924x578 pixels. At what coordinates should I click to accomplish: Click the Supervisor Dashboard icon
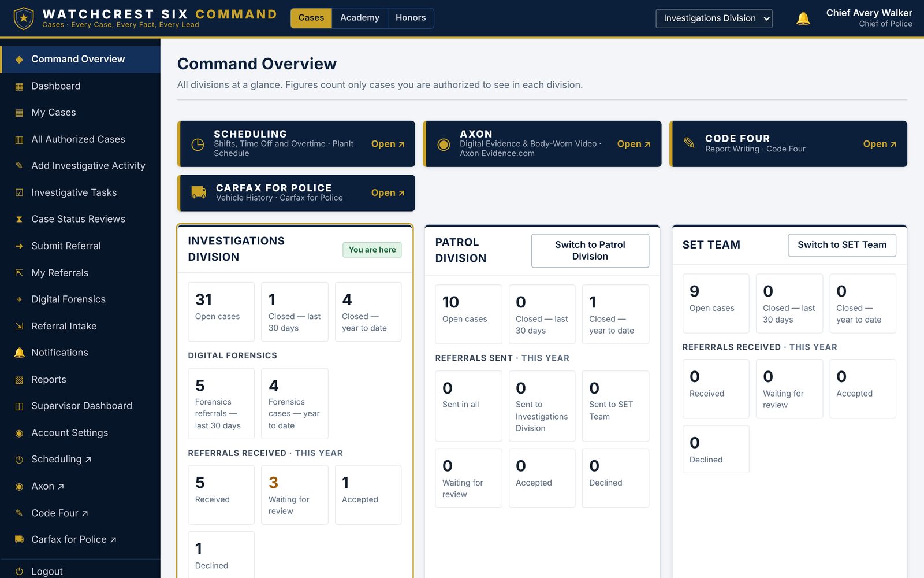(19, 406)
